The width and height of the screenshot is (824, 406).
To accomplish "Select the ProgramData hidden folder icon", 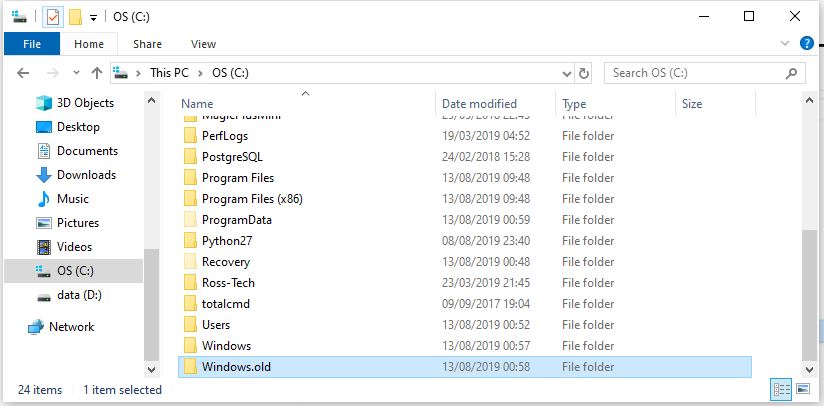I will coord(190,220).
